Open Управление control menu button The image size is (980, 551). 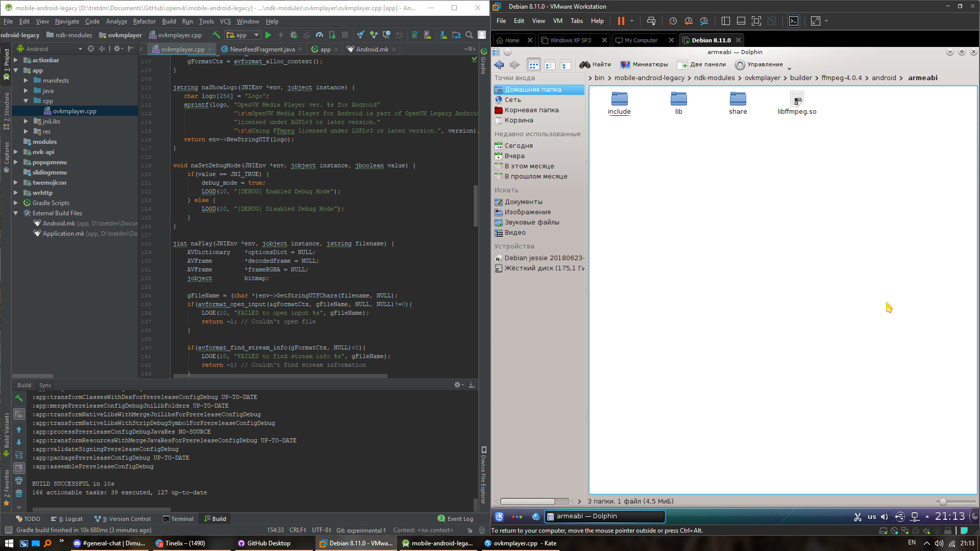759,65
